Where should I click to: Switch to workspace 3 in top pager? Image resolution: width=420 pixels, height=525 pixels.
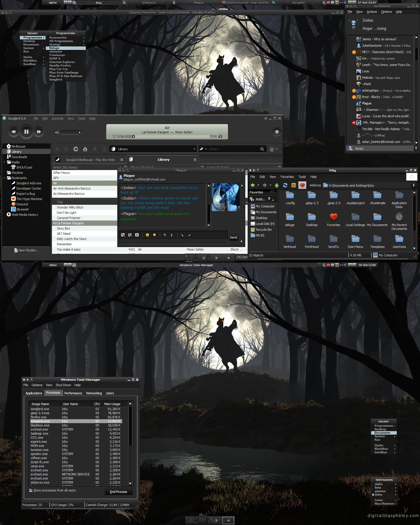(x=216, y=258)
